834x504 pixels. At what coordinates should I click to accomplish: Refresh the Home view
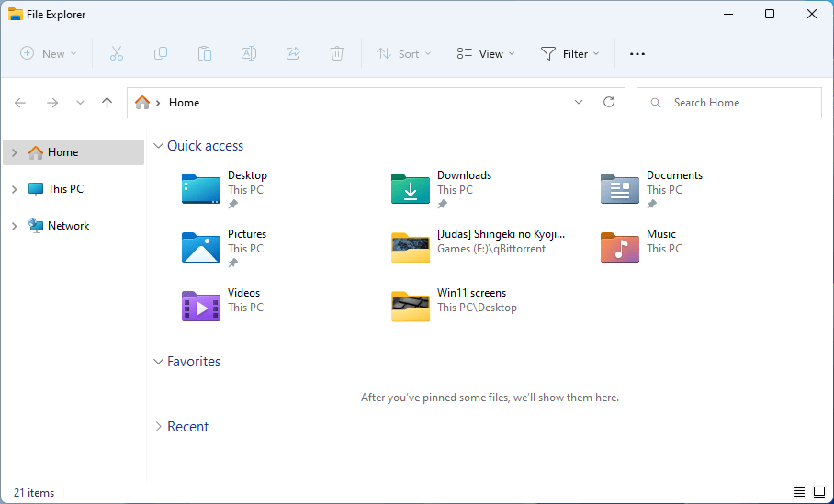click(x=609, y=102)
